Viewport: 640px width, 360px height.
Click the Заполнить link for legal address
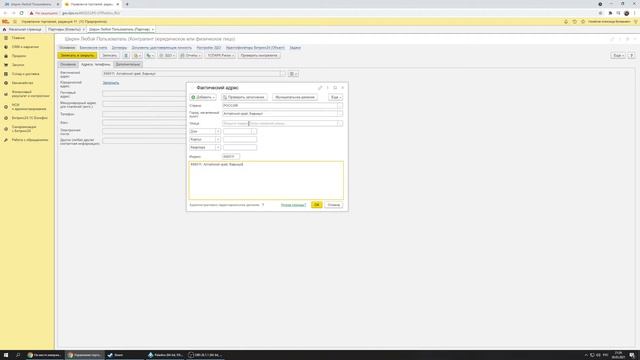111,83
